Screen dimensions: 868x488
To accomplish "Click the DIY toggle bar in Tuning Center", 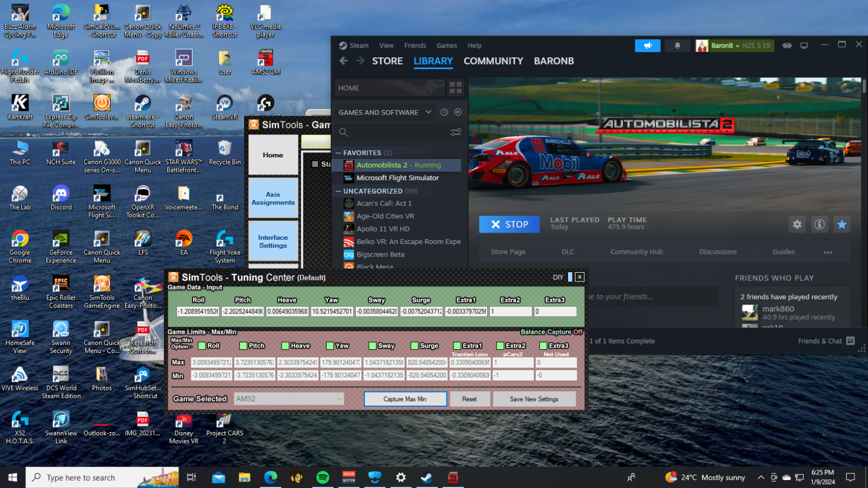I will (570, 277).
